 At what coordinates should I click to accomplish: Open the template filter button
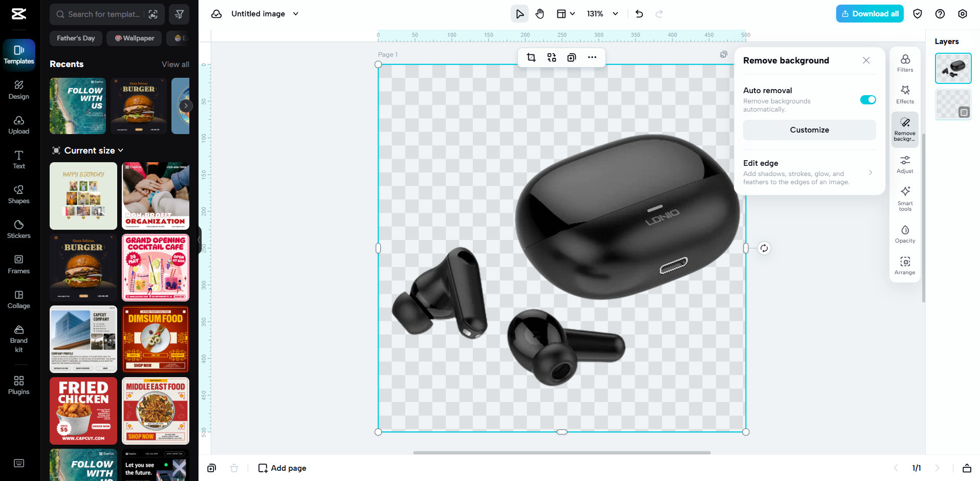point(179,14)
